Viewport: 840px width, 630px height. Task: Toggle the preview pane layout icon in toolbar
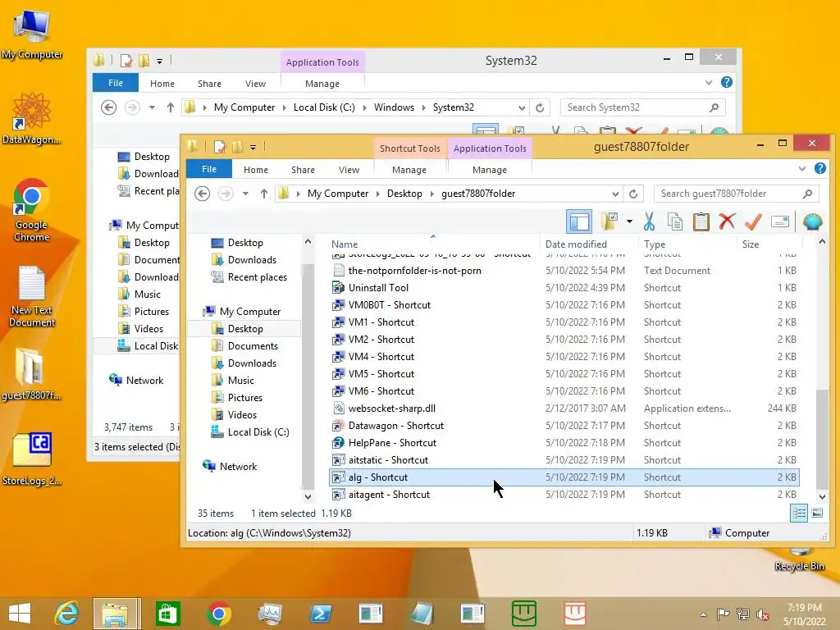579,221
